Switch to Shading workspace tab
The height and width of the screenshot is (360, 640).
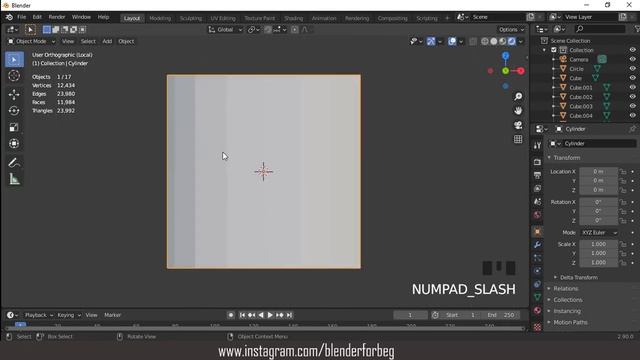coord(293,18)
